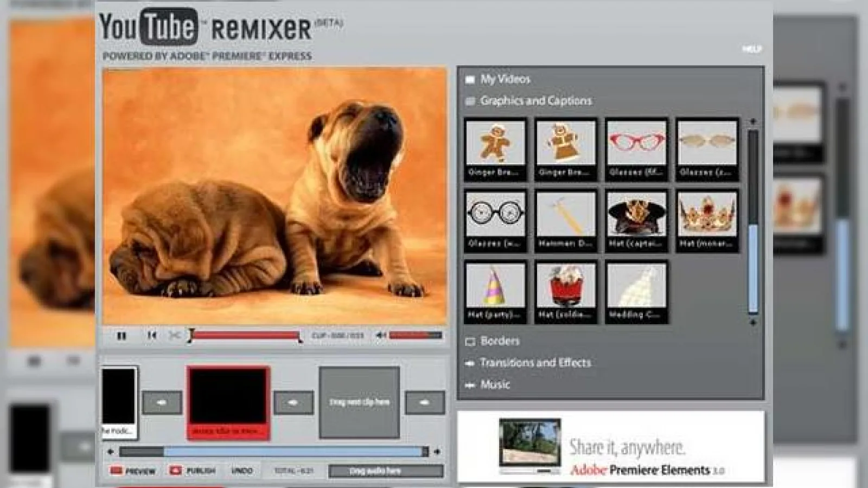Image resolution: width=868 pixels, height=488 pixels.
Task: Open the Adobe Premiere Elements ad
Action: (611, 446)
